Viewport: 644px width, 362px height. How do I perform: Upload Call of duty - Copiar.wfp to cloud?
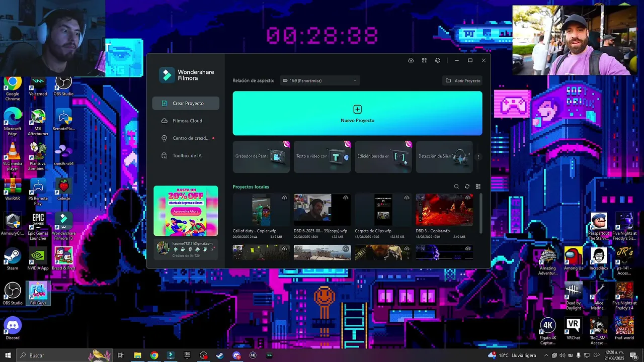click(x=285, y=198)
